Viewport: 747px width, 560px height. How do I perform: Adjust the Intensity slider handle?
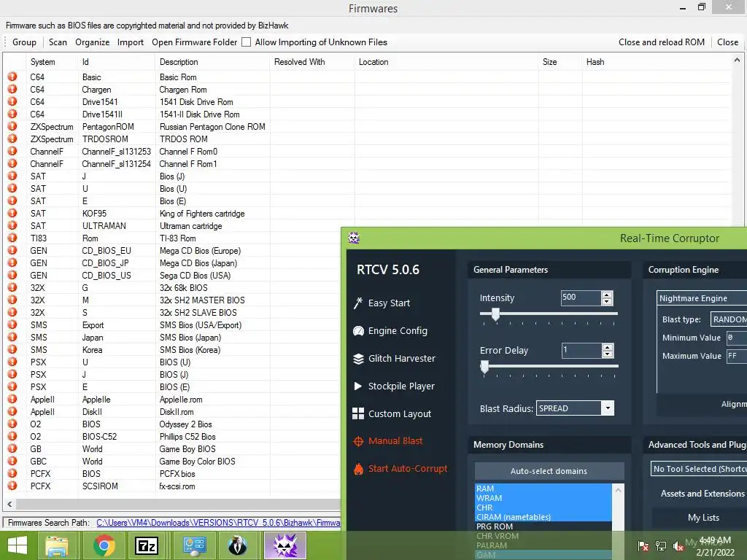495,314
